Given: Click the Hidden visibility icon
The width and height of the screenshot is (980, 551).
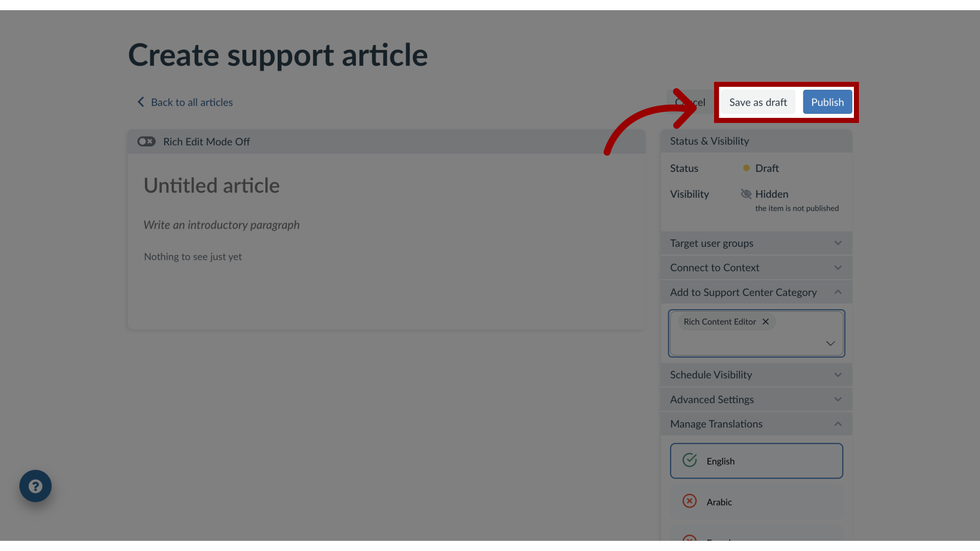Looking at the screenshot, I should point(746,194).
